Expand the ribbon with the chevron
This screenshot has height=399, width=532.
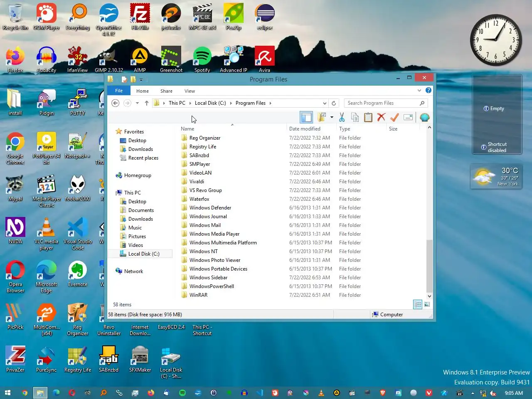[x=419, y=90]
